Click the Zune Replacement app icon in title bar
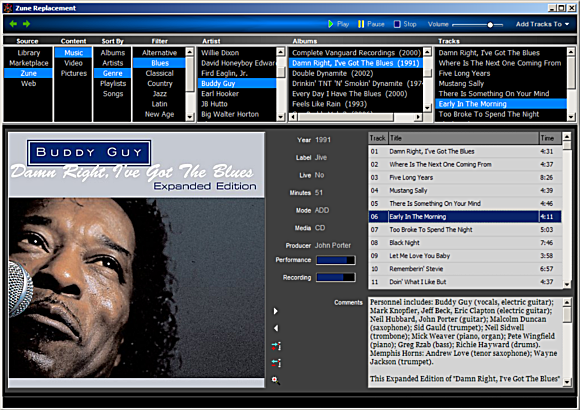This screenshot has width=580, height=410. 8,8
